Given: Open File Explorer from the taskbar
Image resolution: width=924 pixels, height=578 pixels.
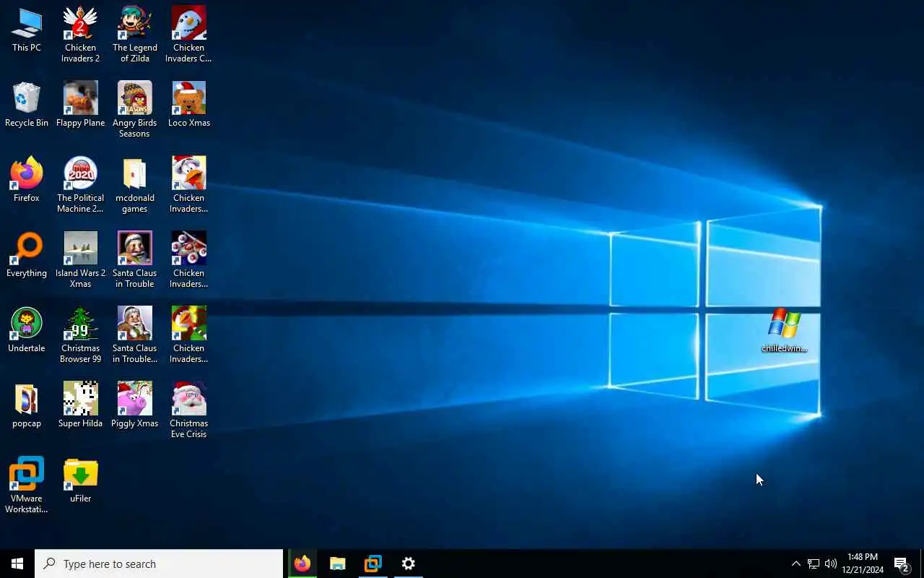Looking at the screenshot, I should [338, 564].
